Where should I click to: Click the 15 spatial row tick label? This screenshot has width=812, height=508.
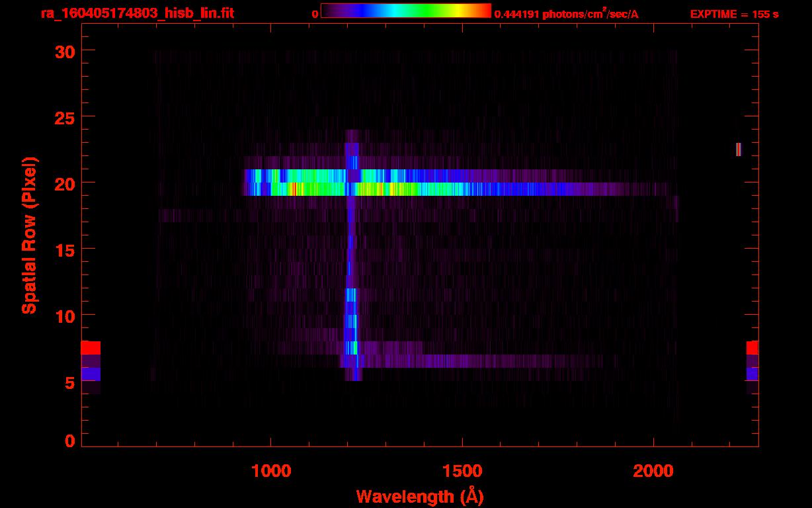coord(65,249)
